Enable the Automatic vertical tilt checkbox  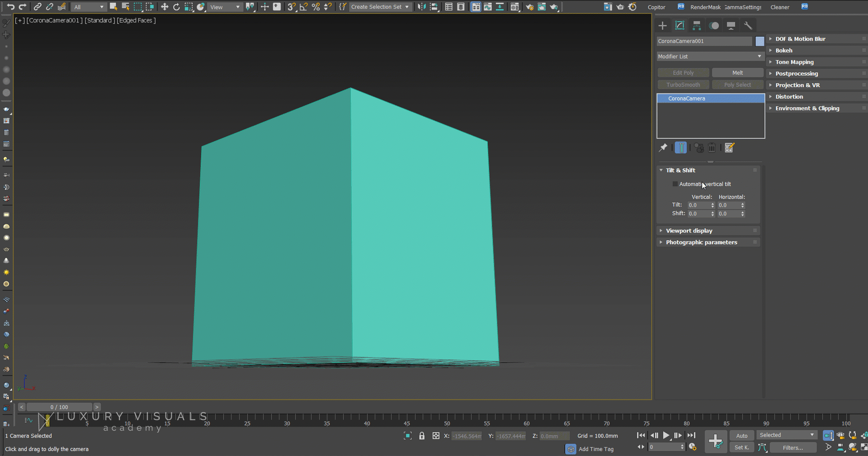coord(675,184)
